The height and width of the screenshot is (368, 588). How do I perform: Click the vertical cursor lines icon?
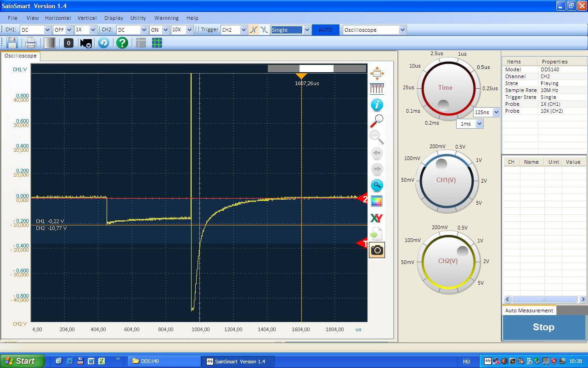[377, 88]
